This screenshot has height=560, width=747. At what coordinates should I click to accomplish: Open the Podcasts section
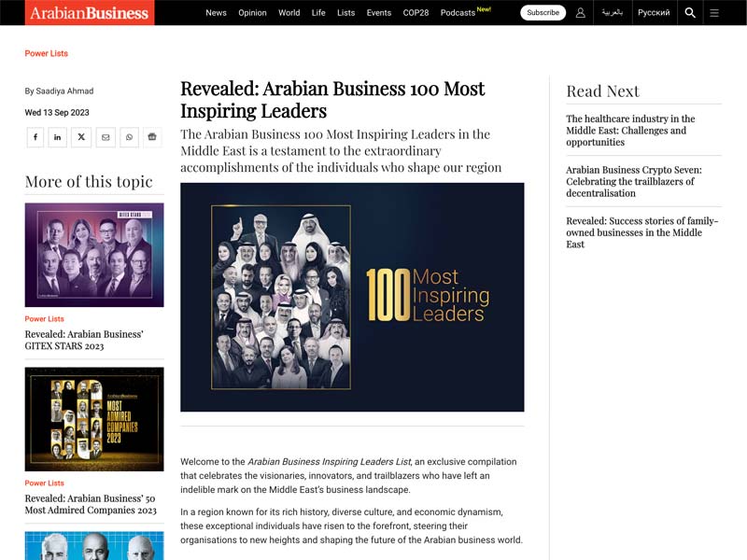click(x=459, y=13)
